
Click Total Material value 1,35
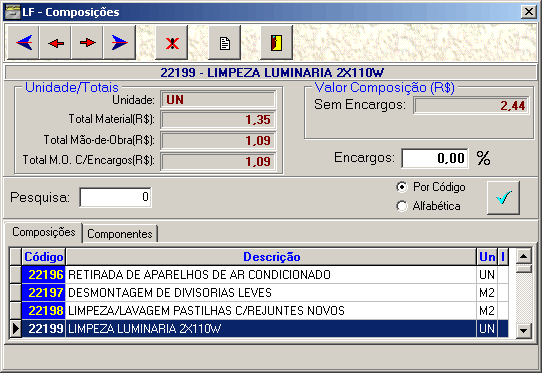[218, 120]
